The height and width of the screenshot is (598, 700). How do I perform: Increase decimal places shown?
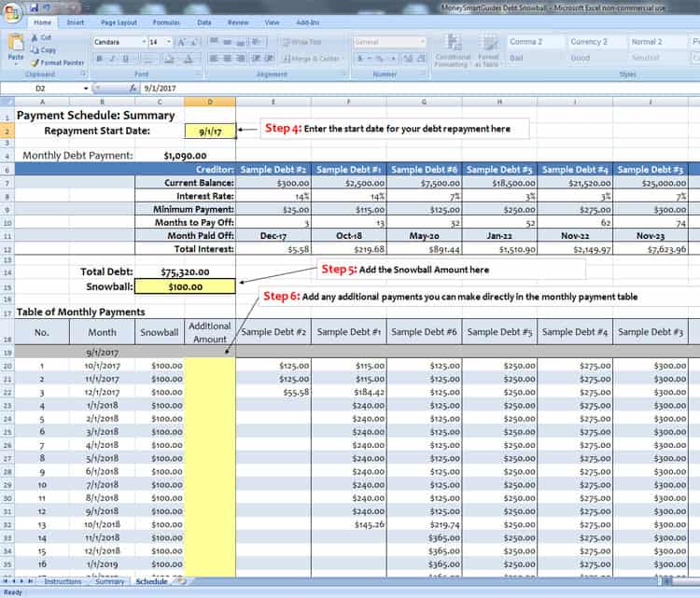coord(408,59)
